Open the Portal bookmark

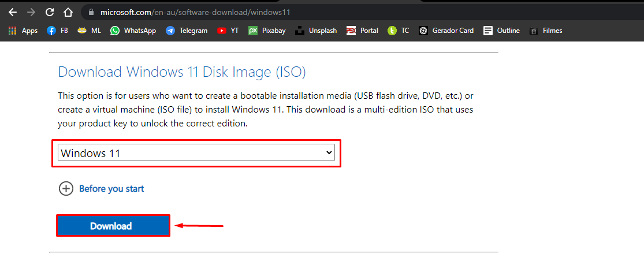tap(362, 31)
